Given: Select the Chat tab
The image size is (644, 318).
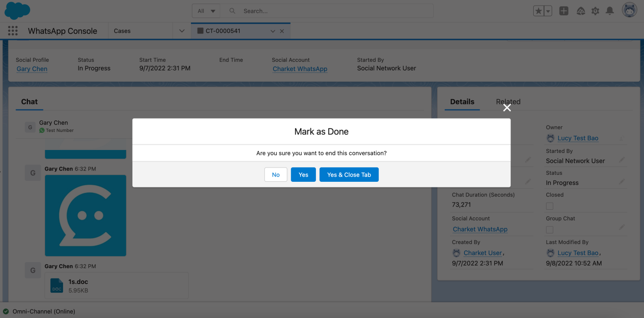Looking at the screenshot, I should (x=30, y=102).
